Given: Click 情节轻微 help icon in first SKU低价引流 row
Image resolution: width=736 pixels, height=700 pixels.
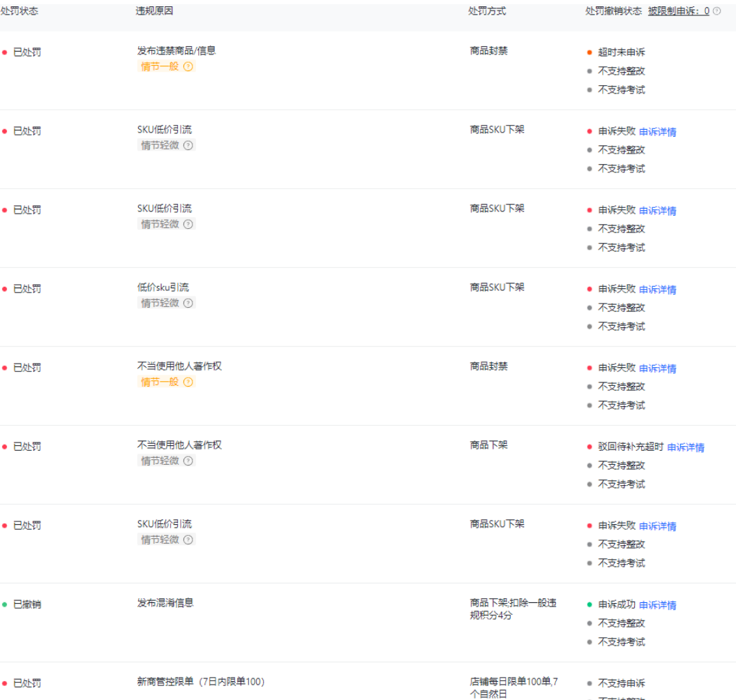Looking at the screenshot, I should (188, 146).
